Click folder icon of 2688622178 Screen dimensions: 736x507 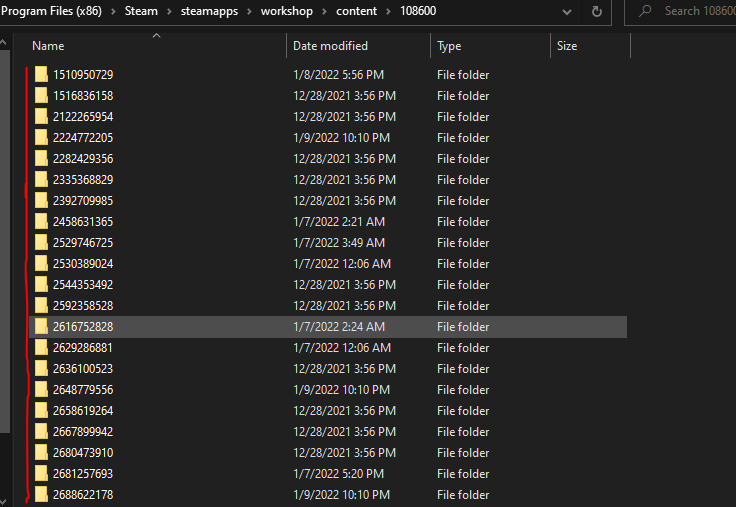pyautogui.click(x=41, y=495)
